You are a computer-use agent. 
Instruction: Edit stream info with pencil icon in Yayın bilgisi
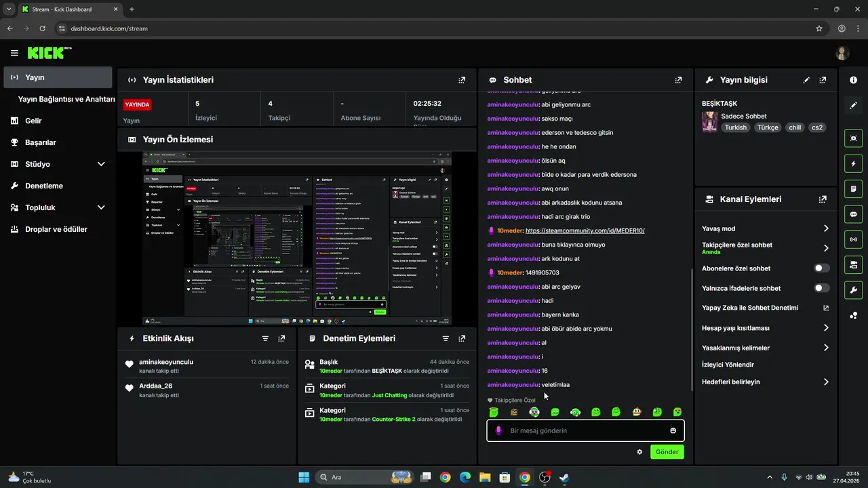[806, 80]
